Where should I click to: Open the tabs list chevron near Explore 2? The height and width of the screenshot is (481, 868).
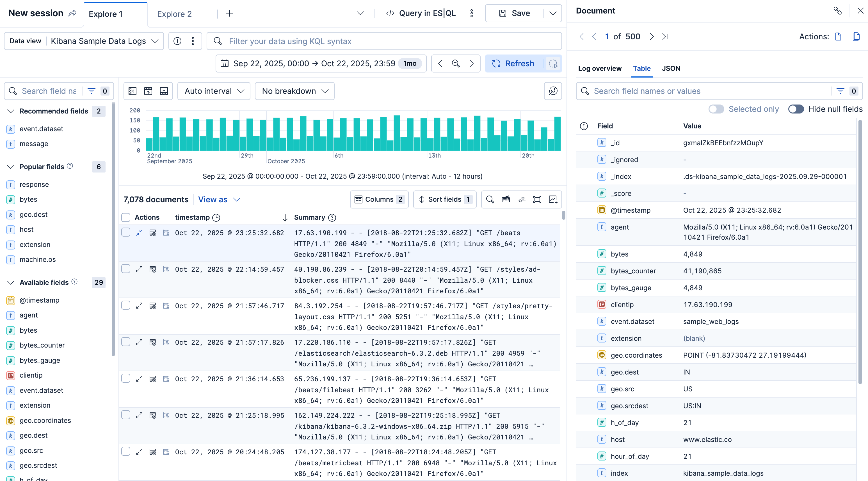(x=360, y=13)
